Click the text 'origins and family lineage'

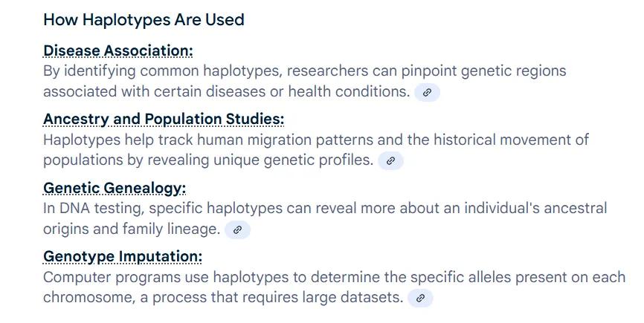point(131,229)
